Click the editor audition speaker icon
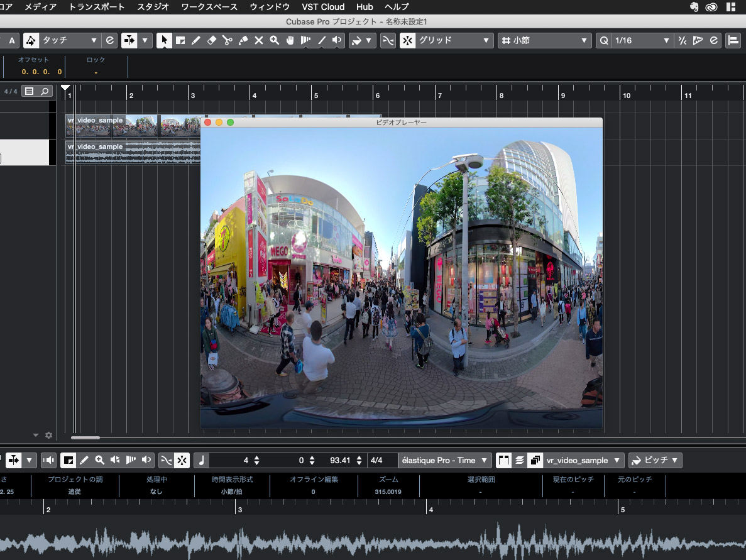This screenshot has height=560, width=746. (x=48, y=460)
